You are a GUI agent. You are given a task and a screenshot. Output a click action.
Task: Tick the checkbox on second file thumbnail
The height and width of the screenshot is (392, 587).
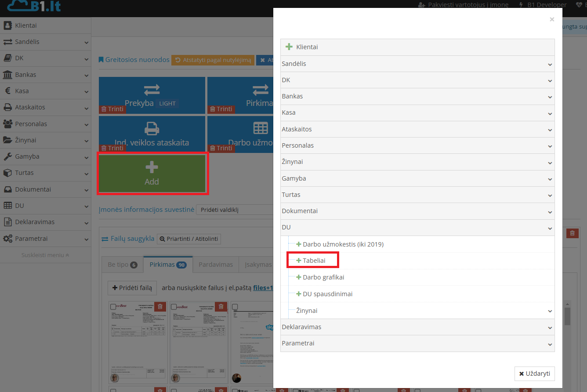click(x=174, y=307)
